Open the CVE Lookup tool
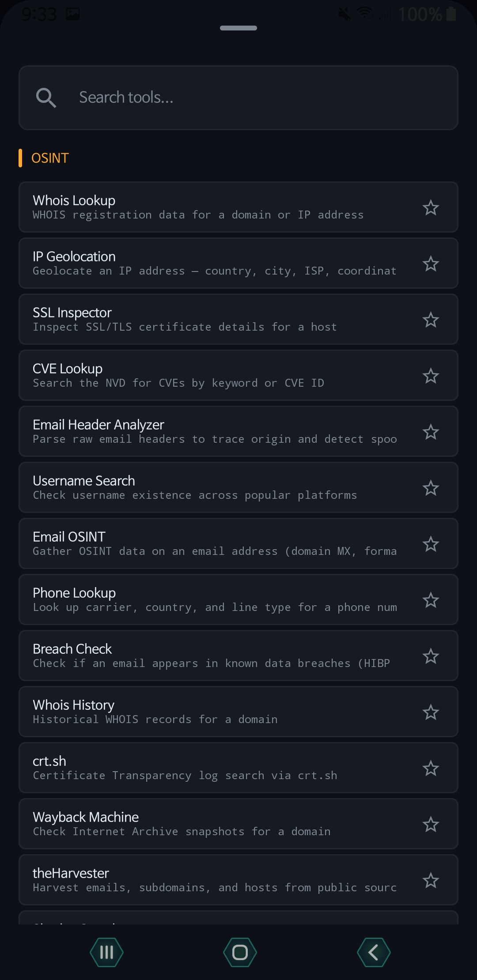Image resolution: width=477 pixels, height=980 pixels. [x=199, y=375]
